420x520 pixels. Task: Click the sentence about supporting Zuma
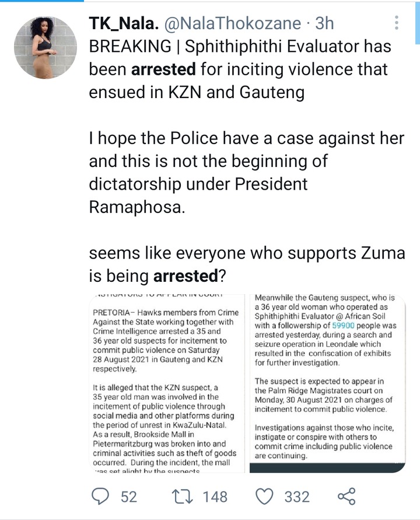pyautogui.click(x=245, y=263)
